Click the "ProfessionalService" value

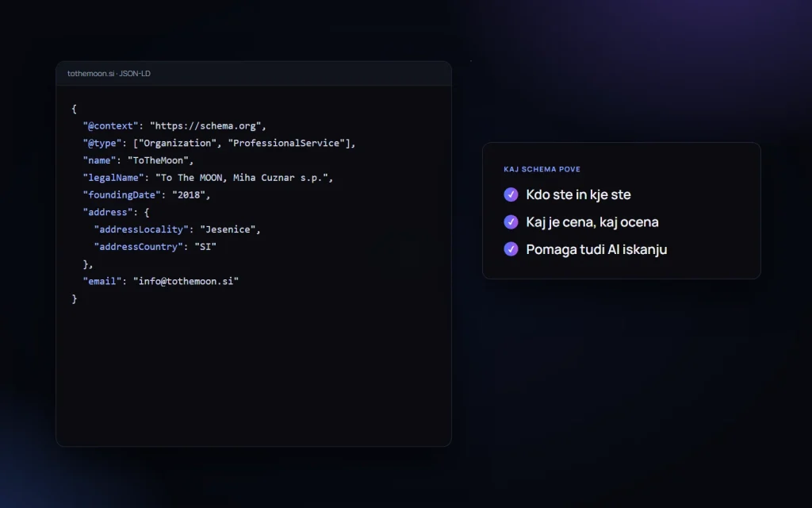point(286,143)
